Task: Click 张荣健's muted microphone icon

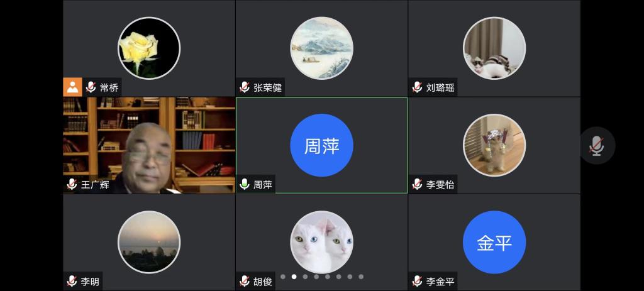Action: point(245,87)
